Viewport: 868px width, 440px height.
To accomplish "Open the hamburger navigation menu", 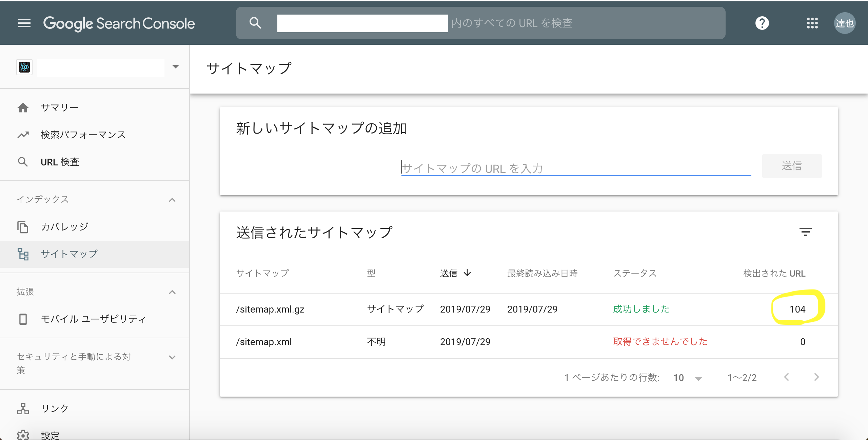I will pos(24,23).
